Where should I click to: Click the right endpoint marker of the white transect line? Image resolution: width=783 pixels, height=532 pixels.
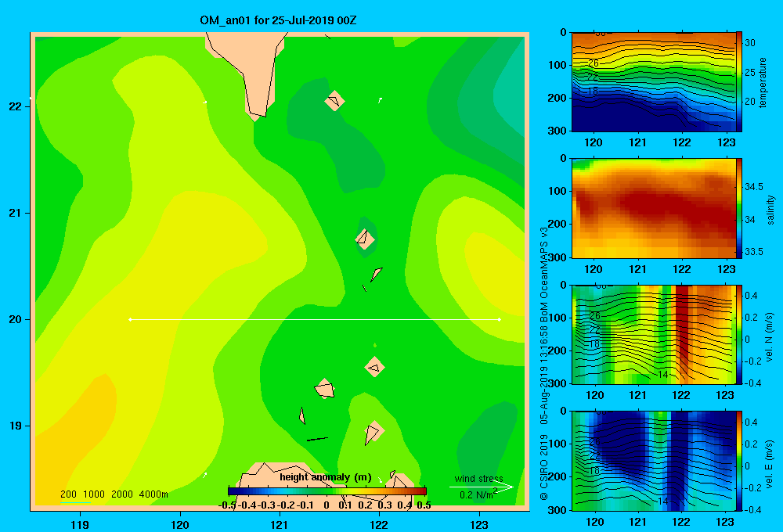[x=500, y=319]
